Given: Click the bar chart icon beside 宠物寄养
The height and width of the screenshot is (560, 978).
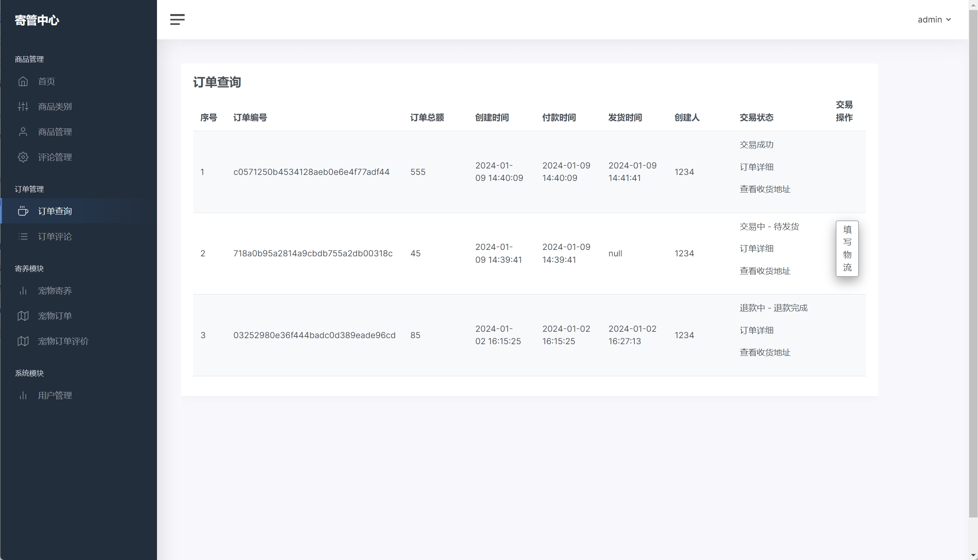Looking at the screenshot, I should point(23,291).
